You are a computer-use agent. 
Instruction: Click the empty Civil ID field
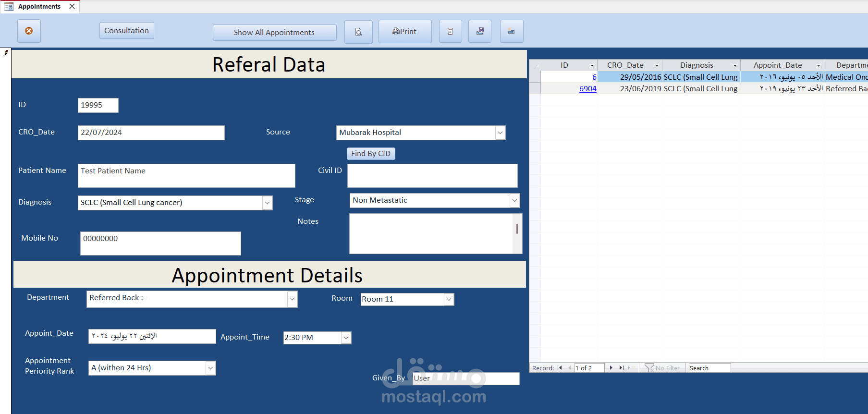(432, 176)
